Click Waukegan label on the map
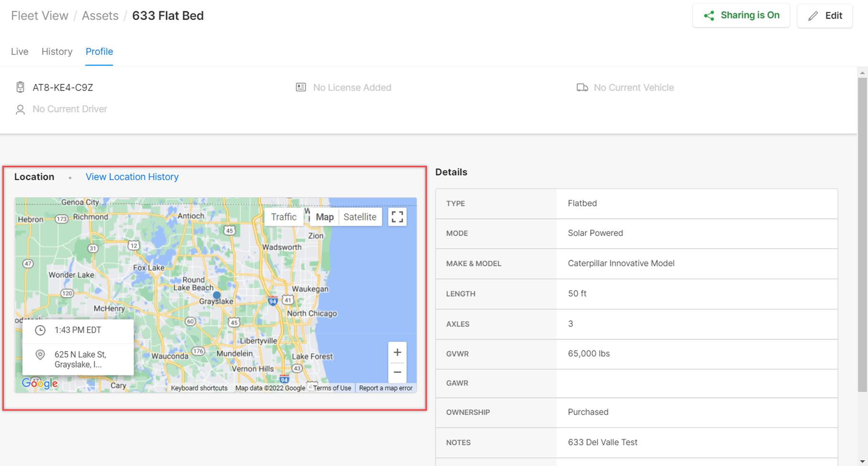Viewport: 868px width, 466px height. 310,289
